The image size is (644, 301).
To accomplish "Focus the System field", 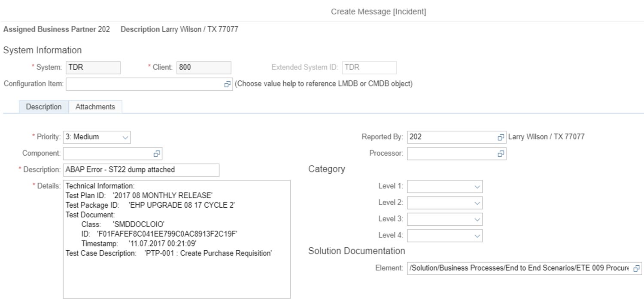I will coord(93,68).
